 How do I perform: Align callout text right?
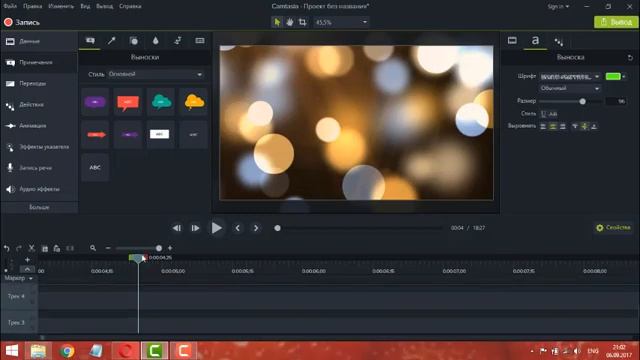[563, 127]
